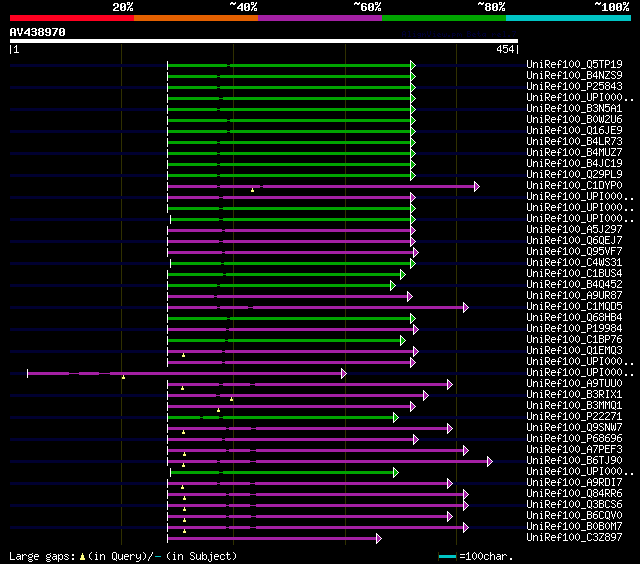Open hit UniRef100_P25843
Screen dimensions: 640x564
point(574,87)
